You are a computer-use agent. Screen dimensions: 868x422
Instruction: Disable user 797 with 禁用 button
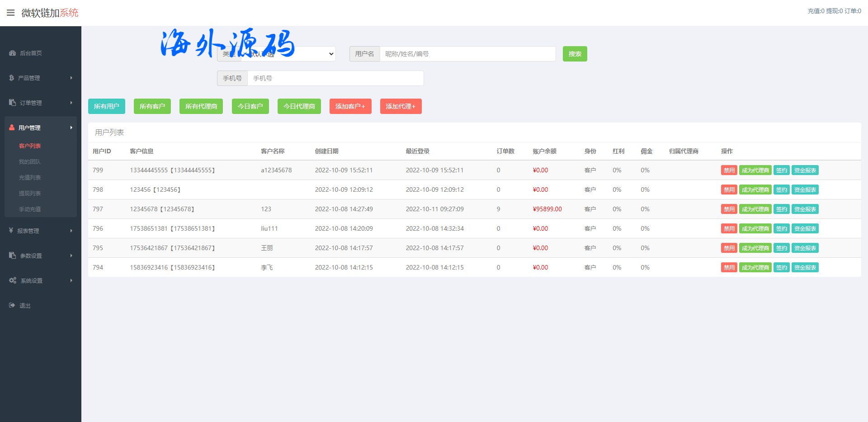728,209
